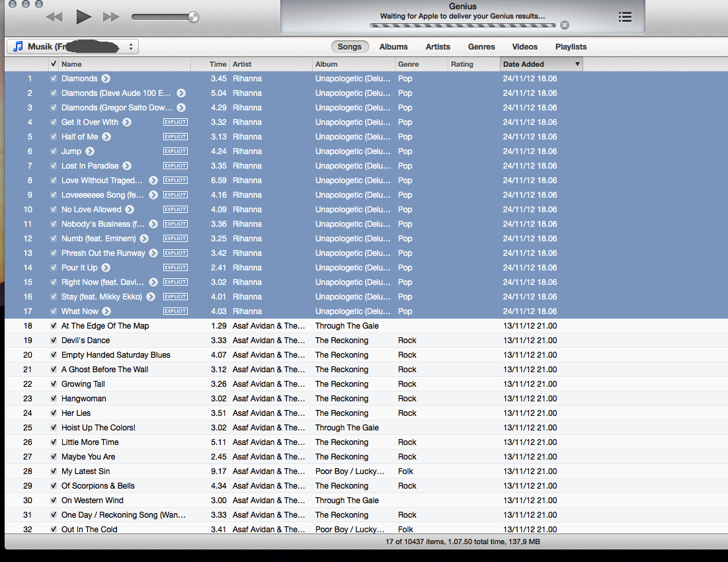
Task: Open arrow menu for Numb (feat. Eminem)
Action: tap(144, 239)
